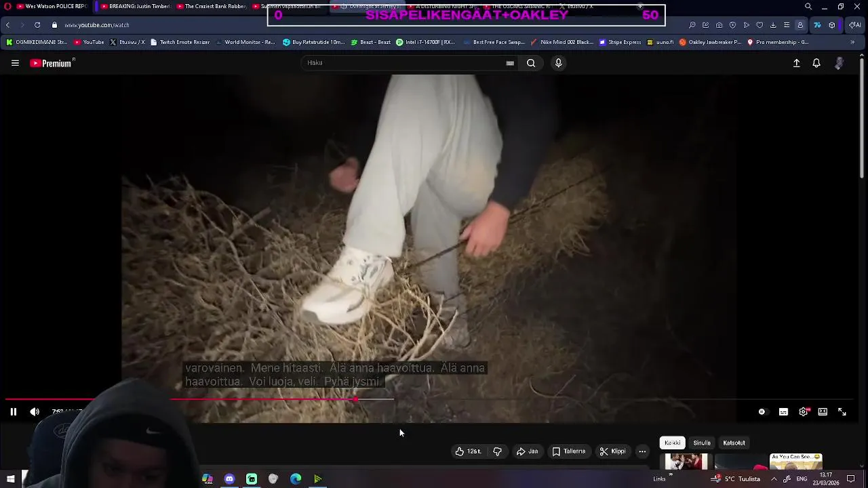
Task: Click the www.youtube.com/watch address bar
Action: point(97,25)
